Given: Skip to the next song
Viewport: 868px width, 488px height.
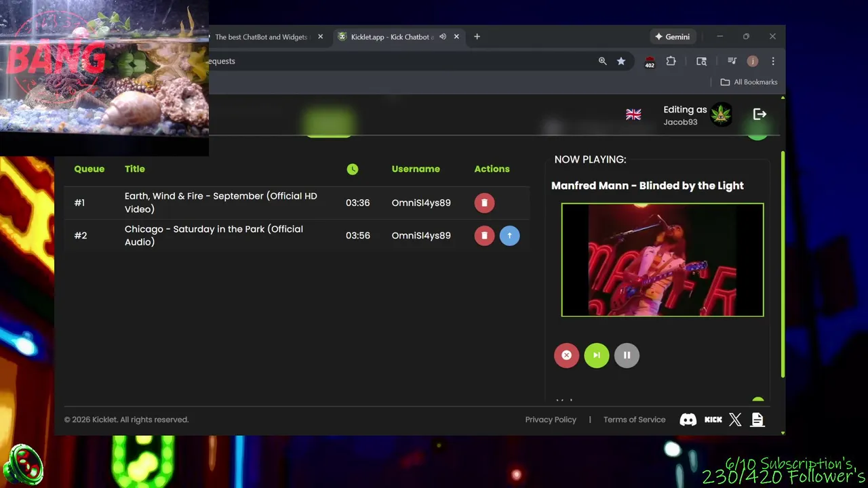Looking at the screenshot, I should pos(597,355).
